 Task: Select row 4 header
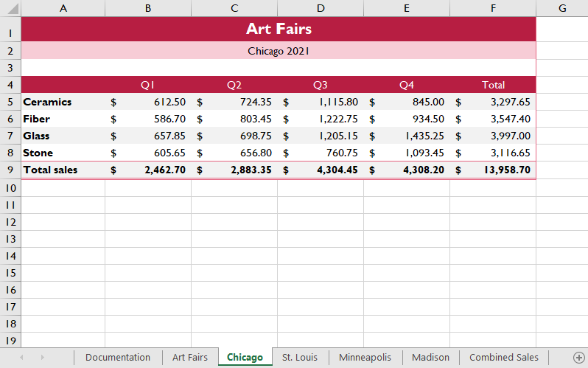tap(10, 85)
